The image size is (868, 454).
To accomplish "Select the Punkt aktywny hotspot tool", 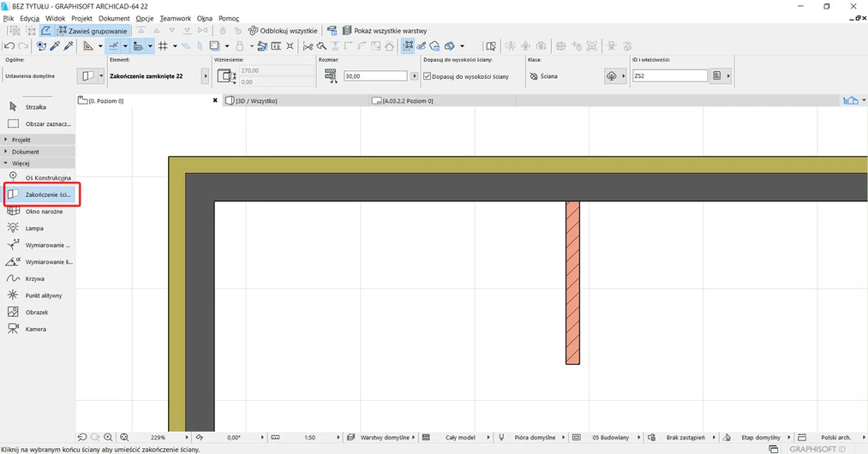I will coord(39,296).
